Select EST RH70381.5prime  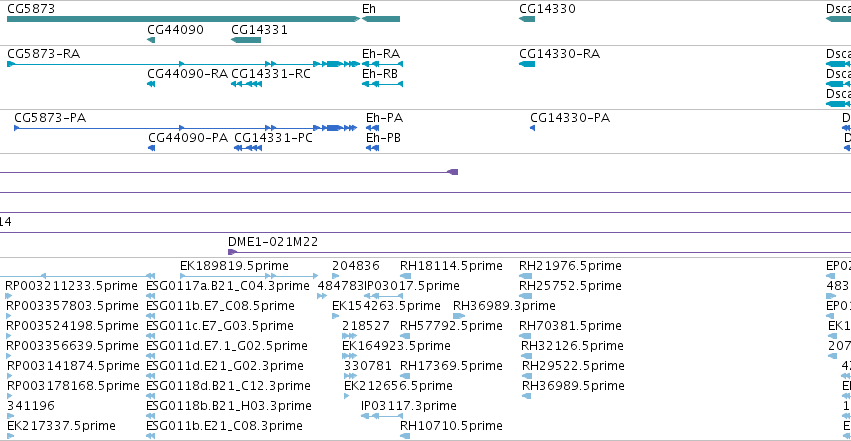[570, 326]
